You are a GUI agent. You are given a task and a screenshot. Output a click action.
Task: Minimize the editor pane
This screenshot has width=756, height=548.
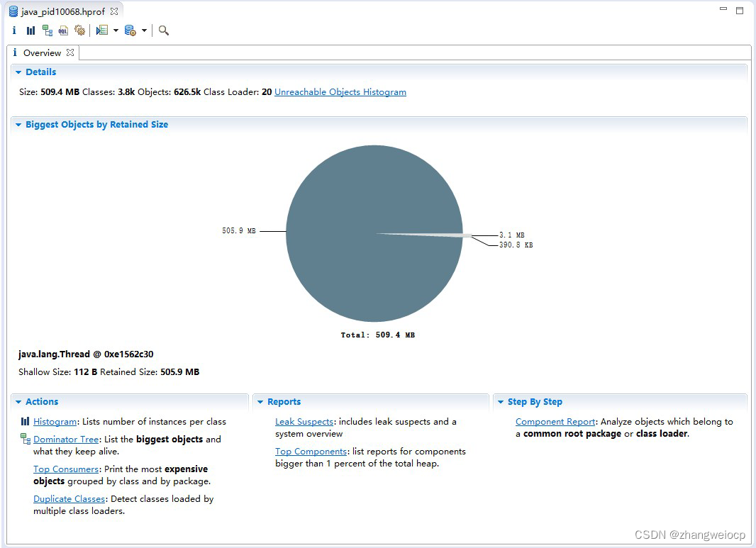723,9
